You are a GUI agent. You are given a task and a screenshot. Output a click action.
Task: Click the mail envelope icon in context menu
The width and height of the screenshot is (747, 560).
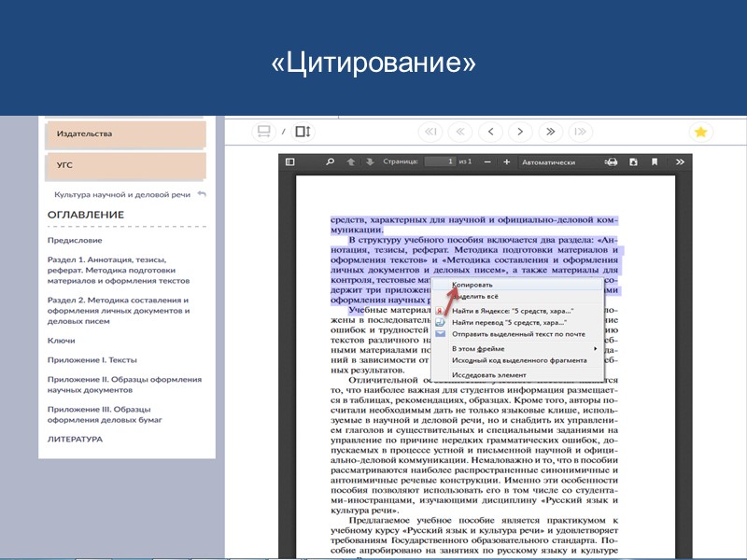coord(440,334)
